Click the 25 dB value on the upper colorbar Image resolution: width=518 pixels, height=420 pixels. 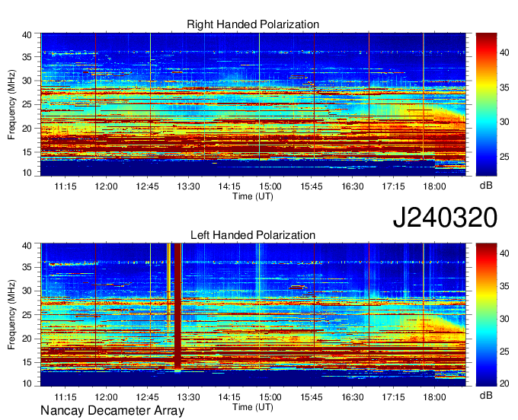click(x=504, y=157)
